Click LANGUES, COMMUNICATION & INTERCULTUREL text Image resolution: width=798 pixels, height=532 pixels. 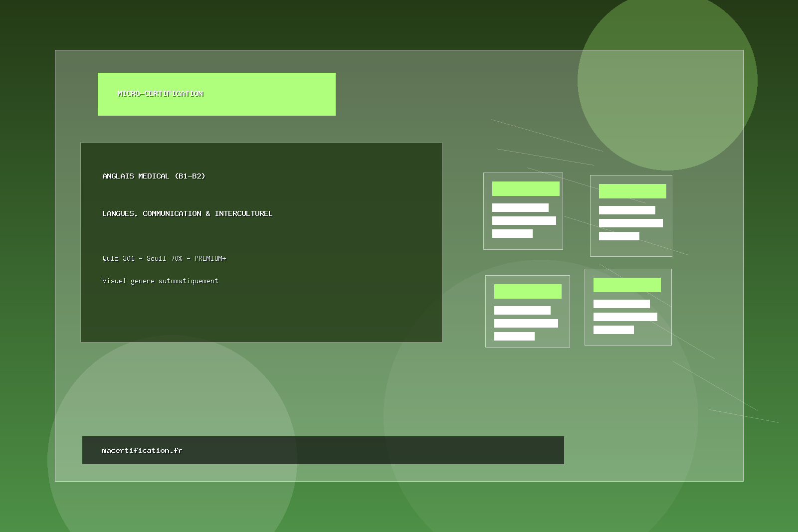[x=187, y=213]
